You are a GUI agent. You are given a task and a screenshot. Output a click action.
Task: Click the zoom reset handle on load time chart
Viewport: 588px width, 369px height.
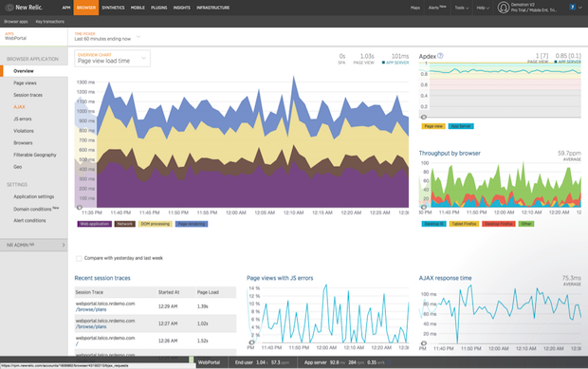tap(80, 208)
